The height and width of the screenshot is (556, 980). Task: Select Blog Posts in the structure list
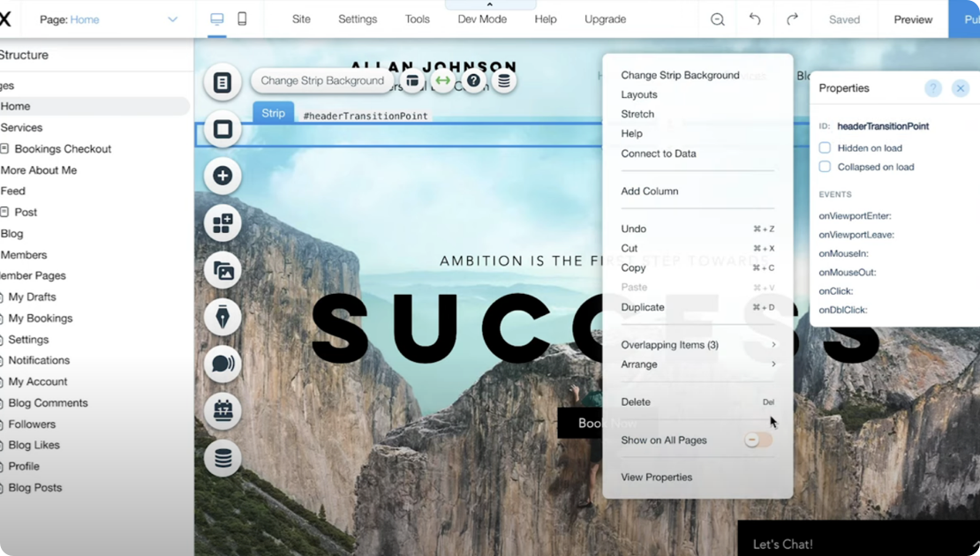[x=34, y=487]
